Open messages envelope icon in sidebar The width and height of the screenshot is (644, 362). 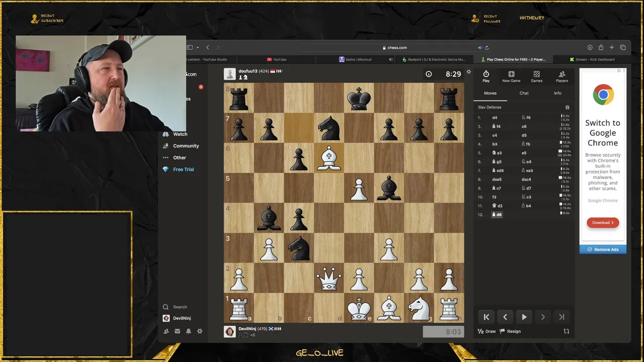point(177,331)
